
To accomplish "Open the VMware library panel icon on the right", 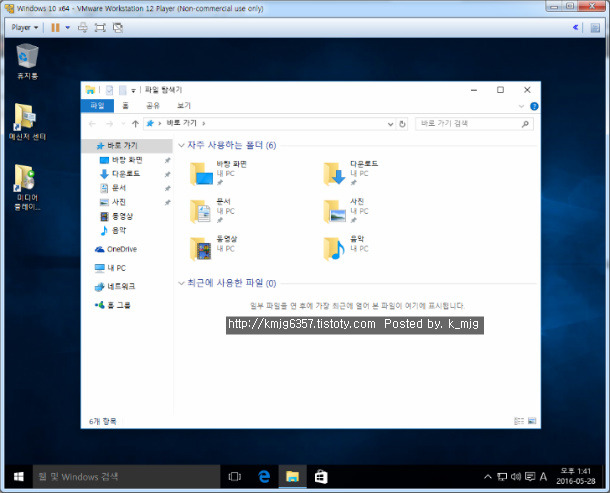I will (x=595, y=28).
